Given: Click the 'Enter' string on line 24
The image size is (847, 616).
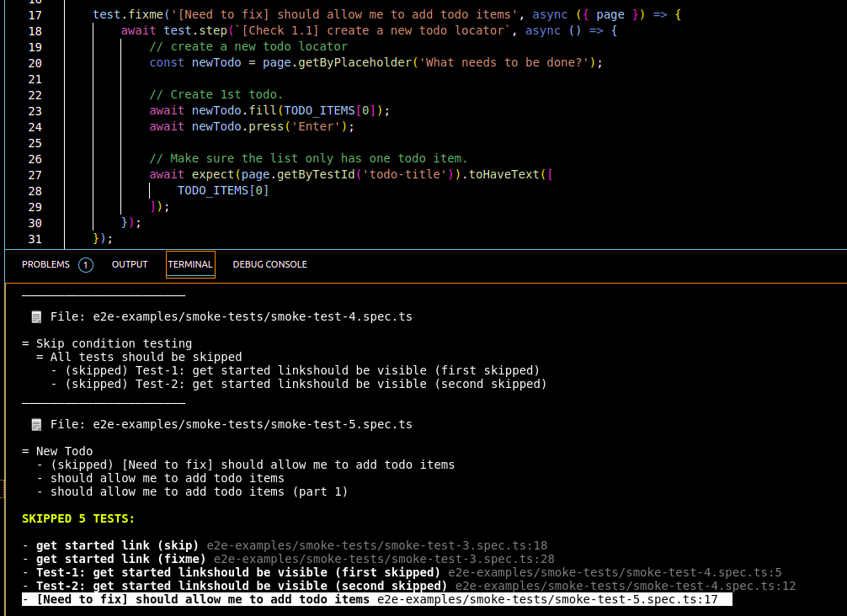Looking at the screenshot, I should coord(316,127).
